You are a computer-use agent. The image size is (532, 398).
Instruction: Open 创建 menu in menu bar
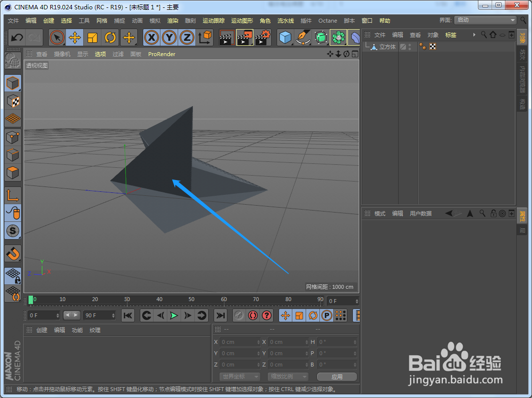click(x=49, y=21)
